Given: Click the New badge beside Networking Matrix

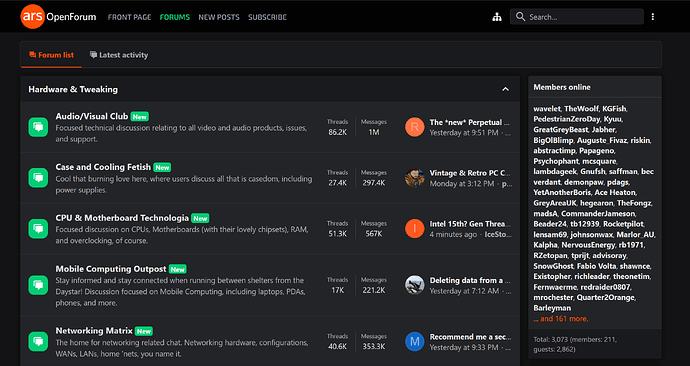Looking at the screenshot, I should pos(144,331).
